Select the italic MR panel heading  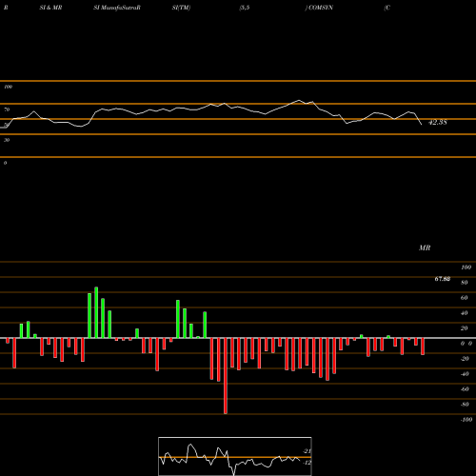tap(425, 248)
